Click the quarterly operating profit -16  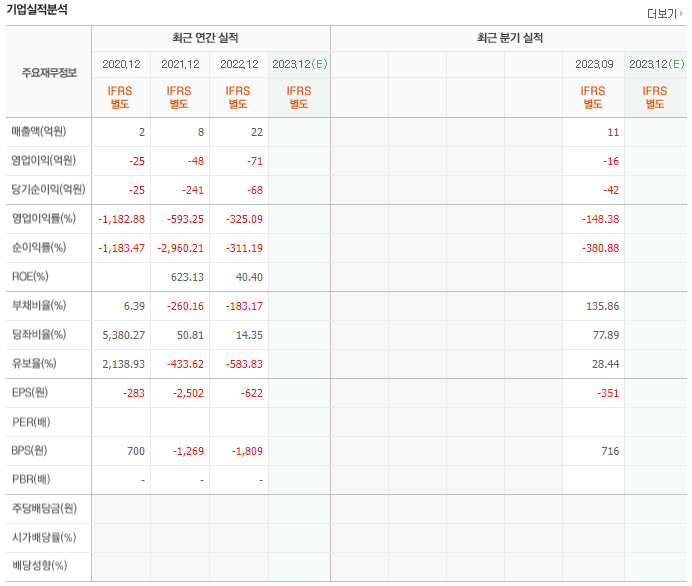coord(611,162)
